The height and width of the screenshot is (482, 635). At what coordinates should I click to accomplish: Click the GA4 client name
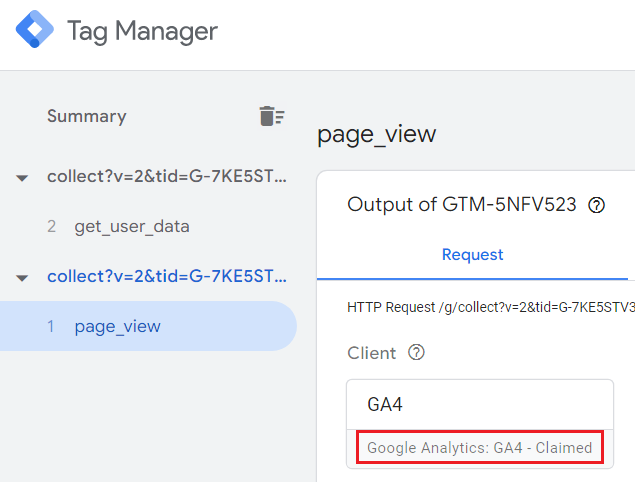[385, 405]
